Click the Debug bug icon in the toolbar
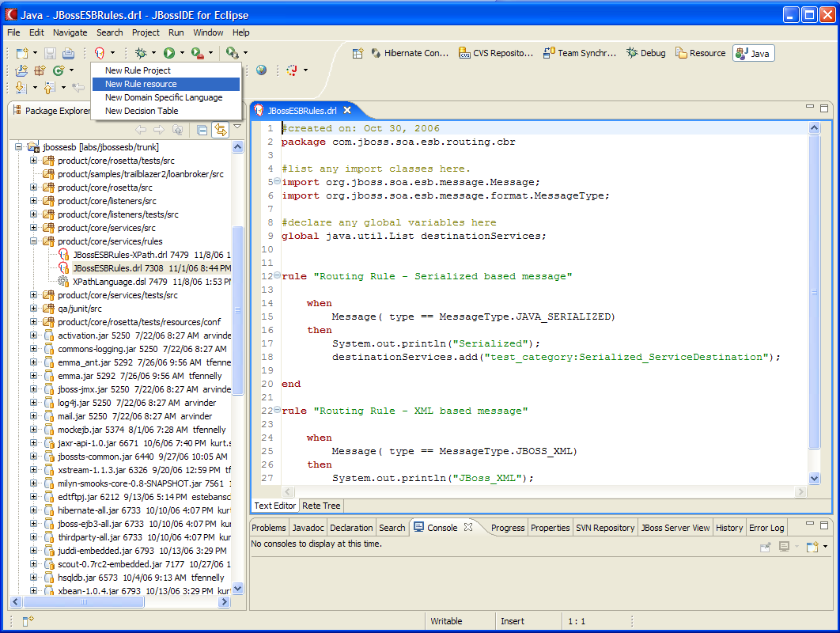Image resolution: width=840 pixels, height=633 pixels. (x=141, y=53)
